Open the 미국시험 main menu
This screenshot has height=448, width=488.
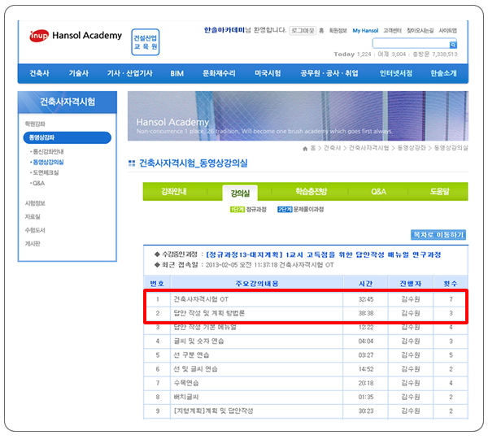click(268, 73)
